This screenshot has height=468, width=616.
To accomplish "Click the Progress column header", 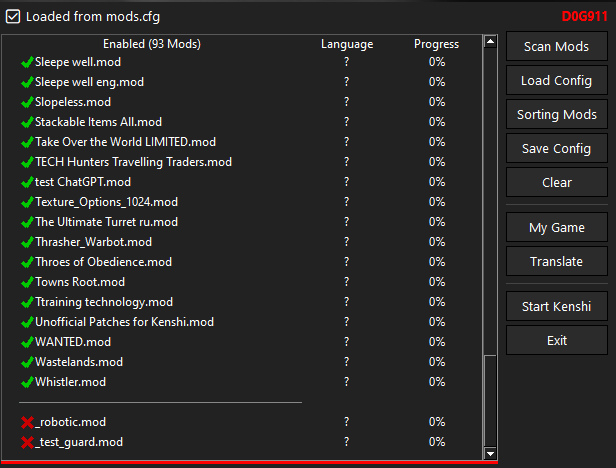I will point(436,44).
